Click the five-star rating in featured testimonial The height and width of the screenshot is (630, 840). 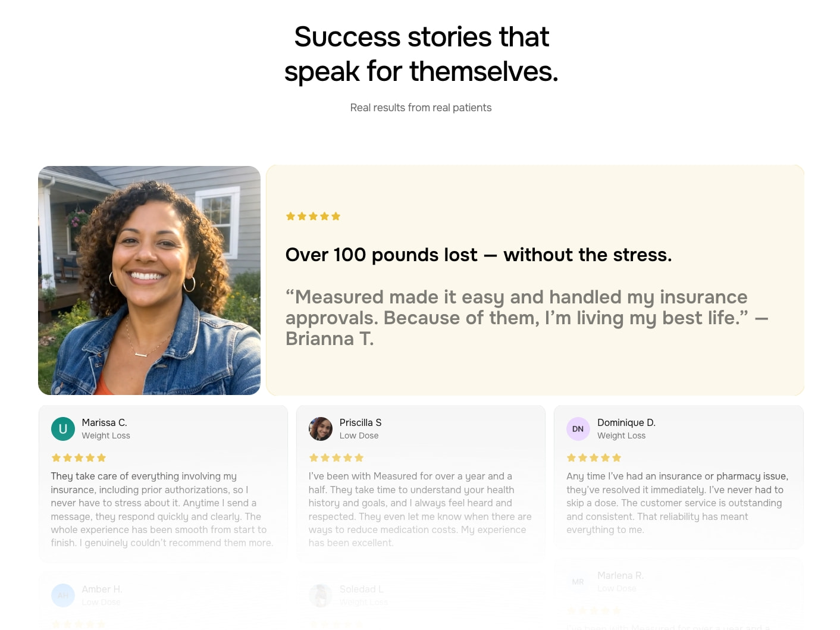313,217
